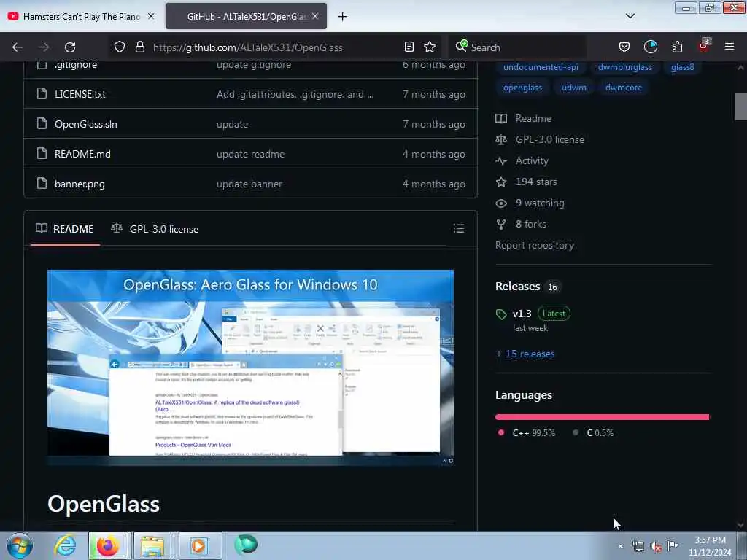Select the README tab
Screen dimensions: 747x560
tap(65, 229)
